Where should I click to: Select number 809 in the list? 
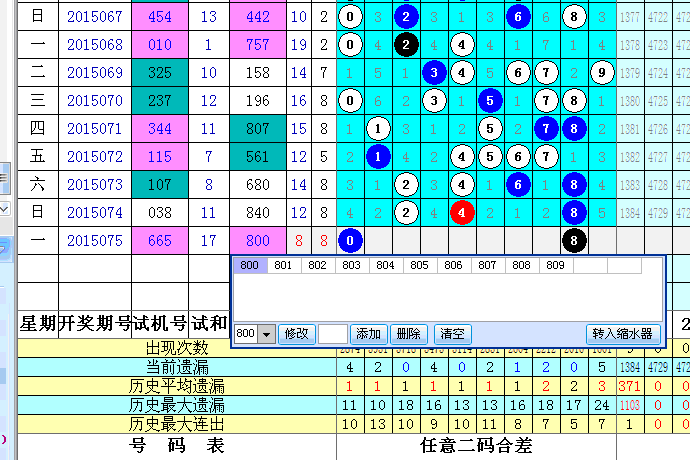pos(555,266)
